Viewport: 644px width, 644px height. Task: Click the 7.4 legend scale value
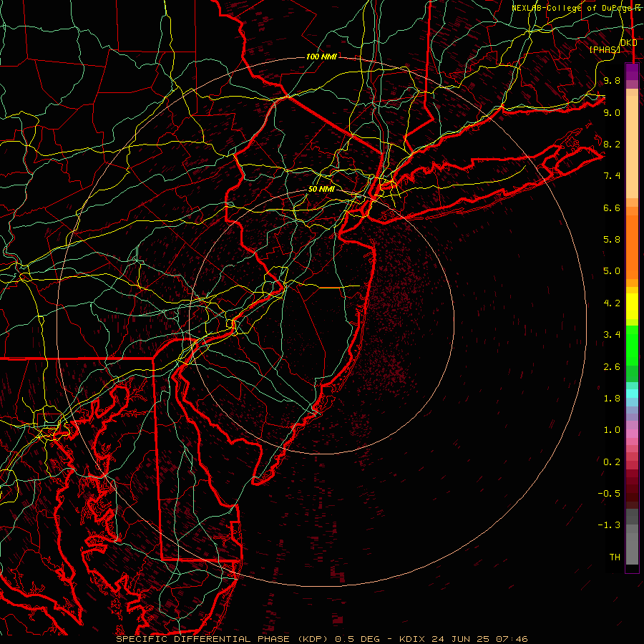pyautogui.click(x=612, y=176)
